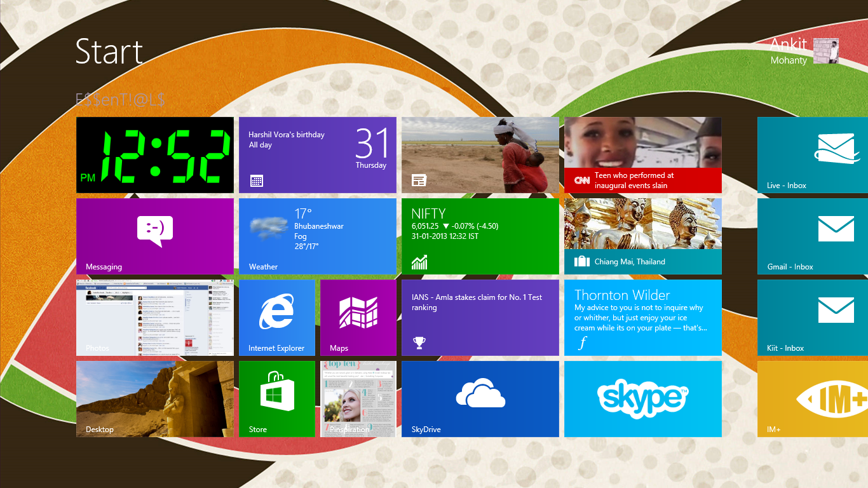Open the SkyDrive cloud icon

480,393
